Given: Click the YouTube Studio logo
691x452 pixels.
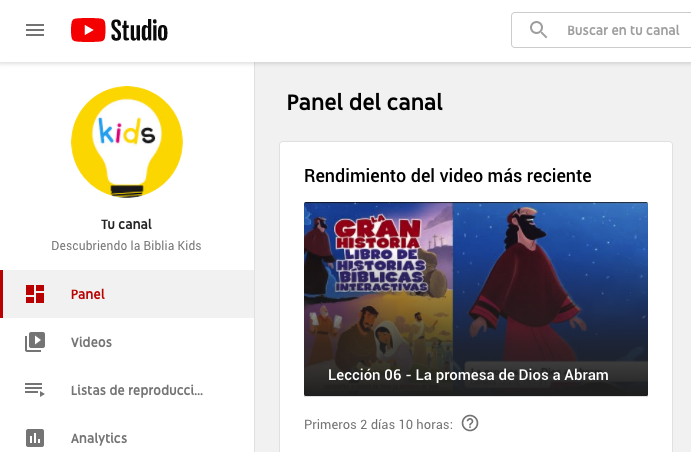Looking at the screenshot, I should pos(119,30).
